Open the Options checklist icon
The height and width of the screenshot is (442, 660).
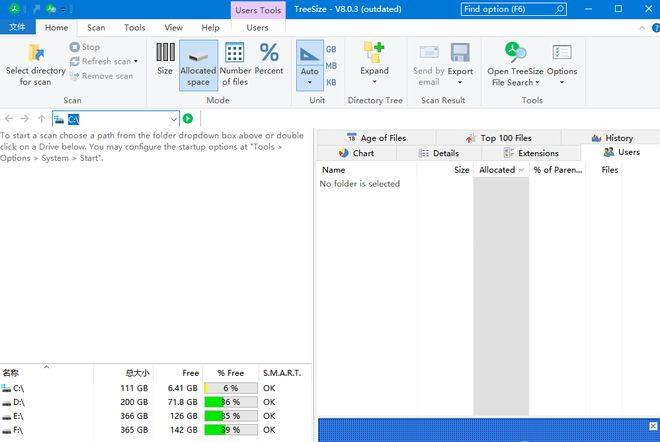click(562, 53)
